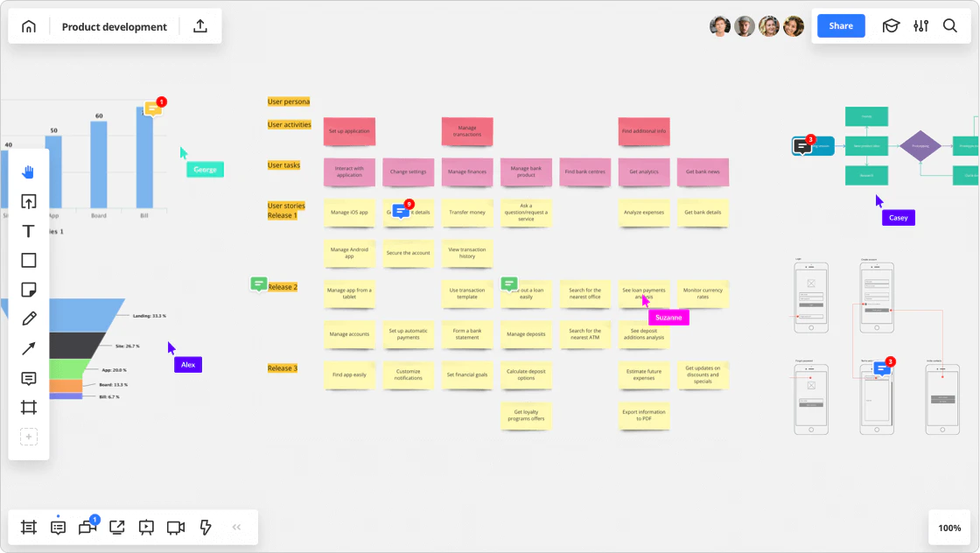The image size is (980, 553).
Task: Toggle presentation mode
Action: coord(146,527)
